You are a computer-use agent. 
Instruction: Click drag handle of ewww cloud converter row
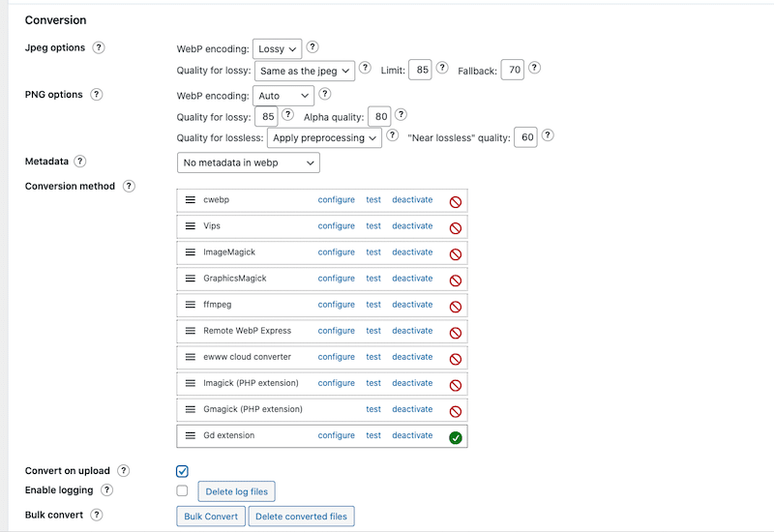[190, 357]
